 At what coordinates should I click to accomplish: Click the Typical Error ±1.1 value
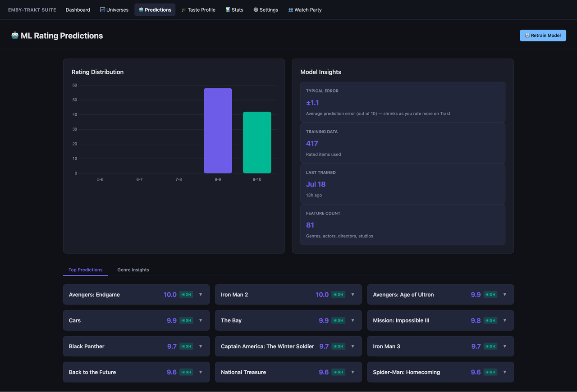tap(312, 103)
